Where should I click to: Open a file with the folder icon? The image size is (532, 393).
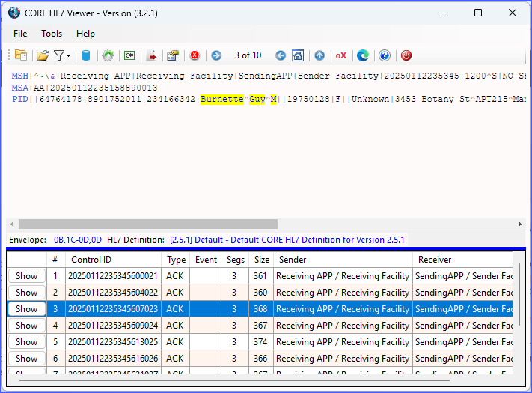point(43,55)
